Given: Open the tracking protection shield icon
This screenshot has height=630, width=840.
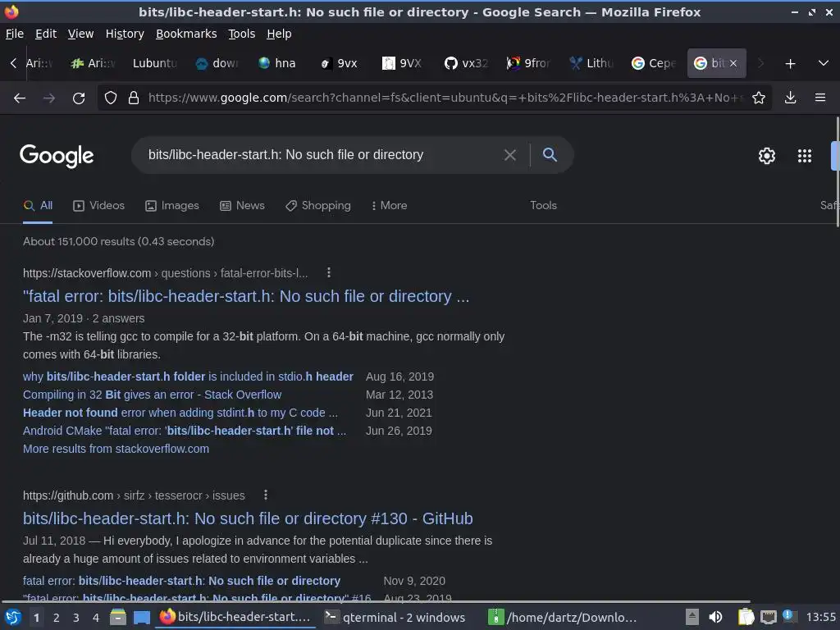Looking at the screenshot, I should coord(111,98).
